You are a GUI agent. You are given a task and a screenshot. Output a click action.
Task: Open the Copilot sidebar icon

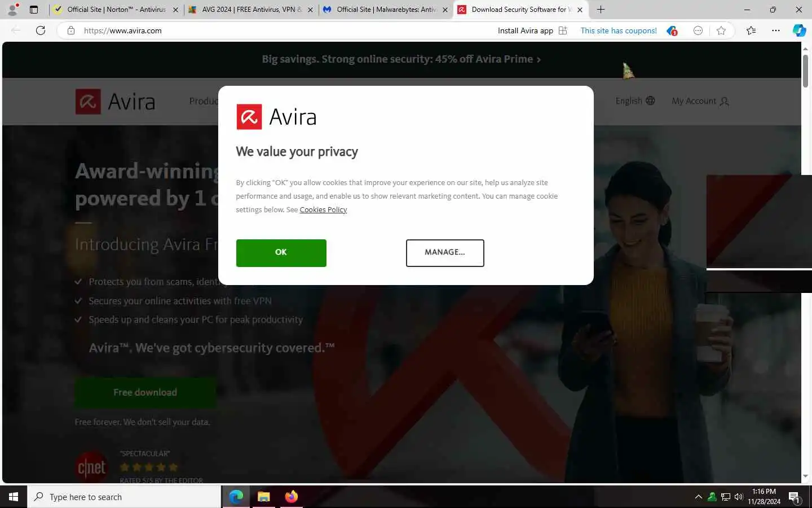click(x=799, y=30)
